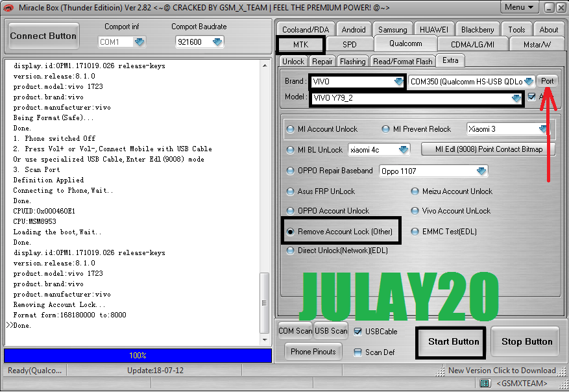569x392 pixels.
Task: Select the SPD tab
Action: click(x=350, y=45)
